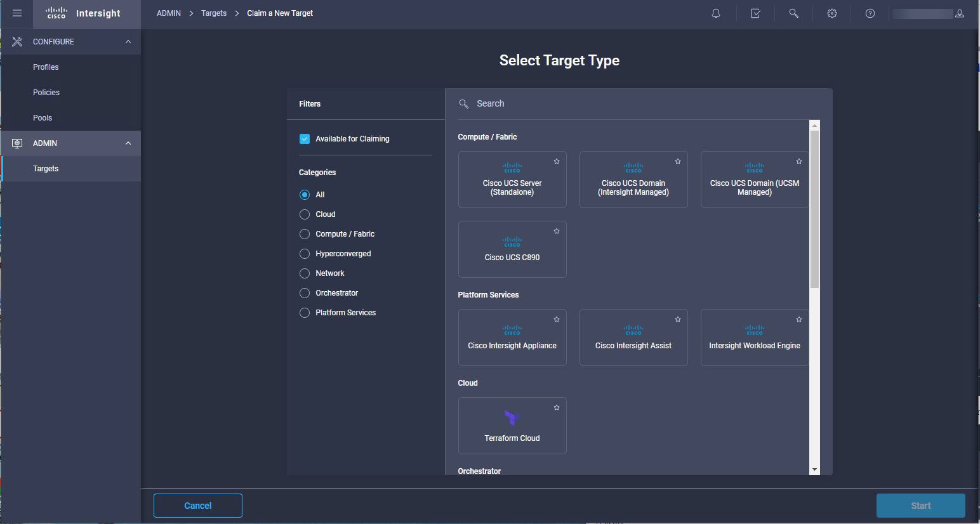The height and width of the screenshot is (524, 980).
Task: Click the top bar search icon
Action: [x=793, y=13]
